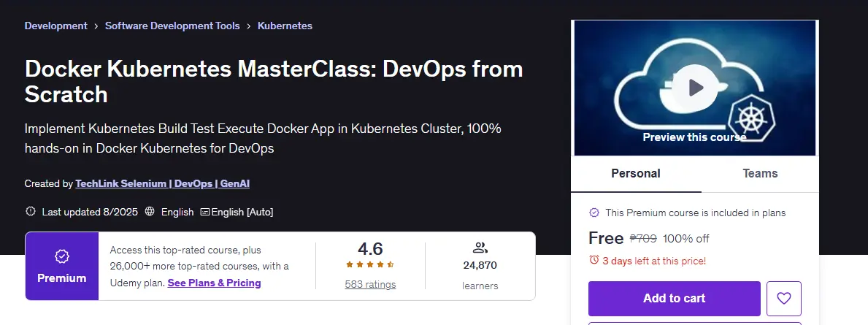Click the alarm clock icon

point(594,260)
